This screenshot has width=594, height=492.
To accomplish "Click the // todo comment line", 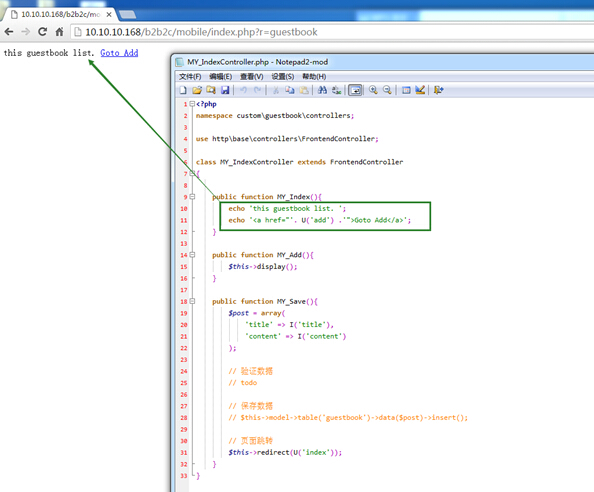I will pos(243,383).
